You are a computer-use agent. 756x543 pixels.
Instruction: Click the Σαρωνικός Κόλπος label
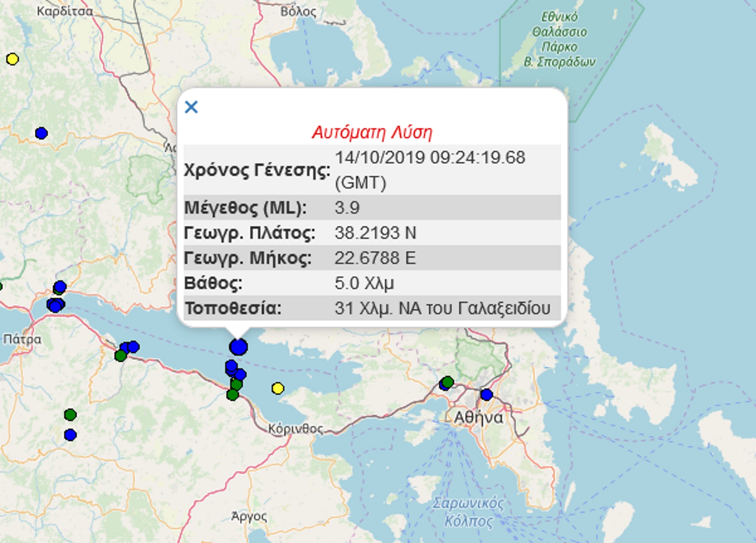pyautogui.click(x=468, y=513)
